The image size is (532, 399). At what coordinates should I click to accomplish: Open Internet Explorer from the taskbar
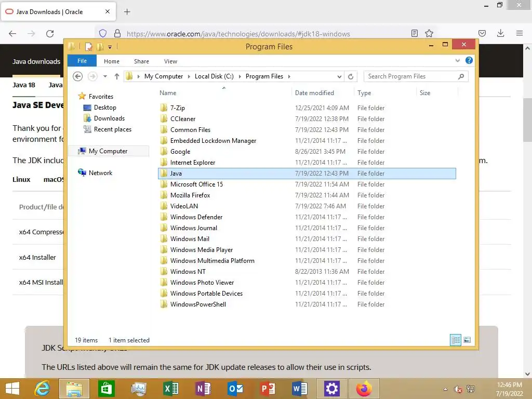[x=43, y=389]
